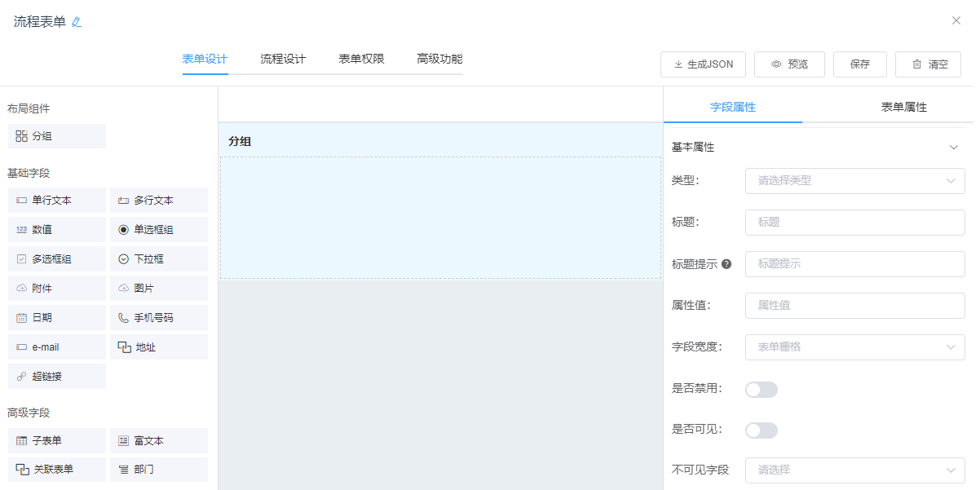The height and width of the screenshot is (490, 980).
Task: Select the 多选框组 checkbox icon
Action: click(22, 259)
